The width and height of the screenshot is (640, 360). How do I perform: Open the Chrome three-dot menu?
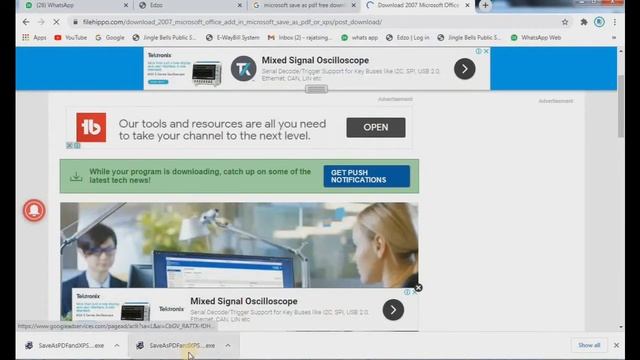(615, 22)
